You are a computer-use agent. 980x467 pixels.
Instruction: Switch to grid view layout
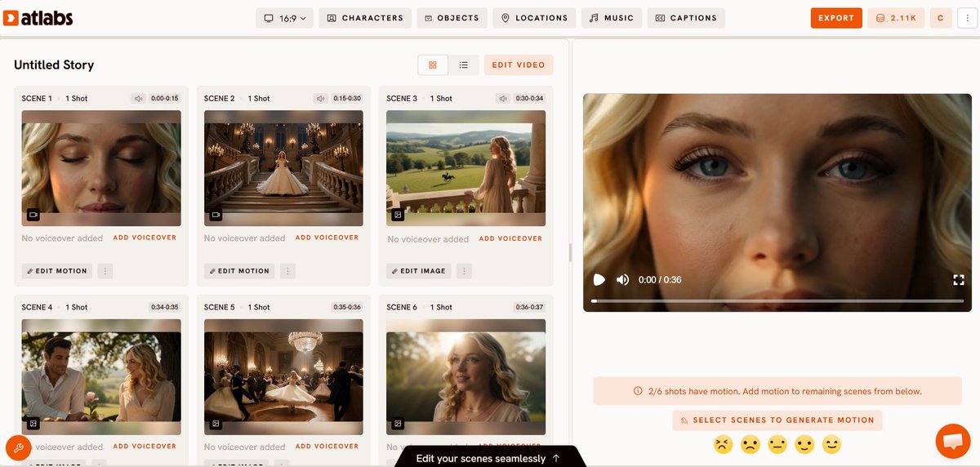[x=433, y=65]
